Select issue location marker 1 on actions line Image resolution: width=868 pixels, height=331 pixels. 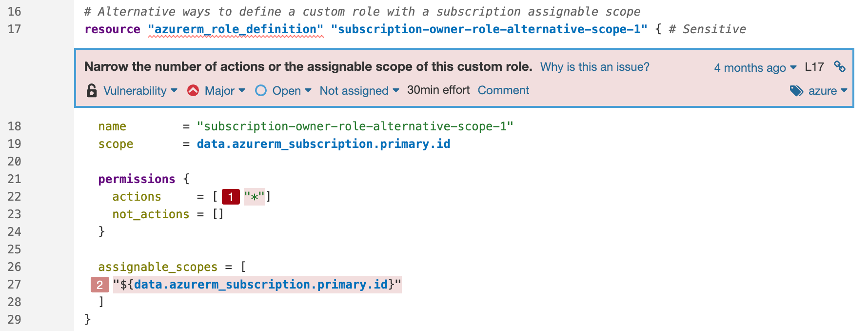click(230, 196)
